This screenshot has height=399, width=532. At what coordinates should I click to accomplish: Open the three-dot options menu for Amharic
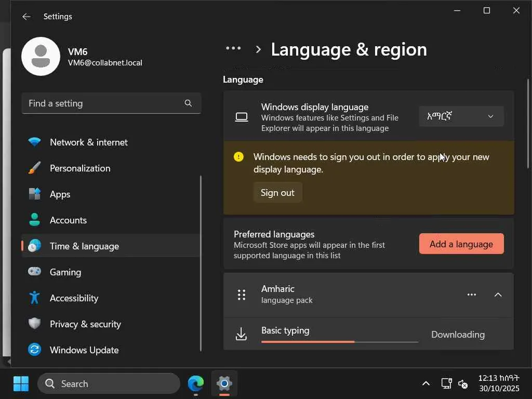pyautogui.click(x=472, y=295)
